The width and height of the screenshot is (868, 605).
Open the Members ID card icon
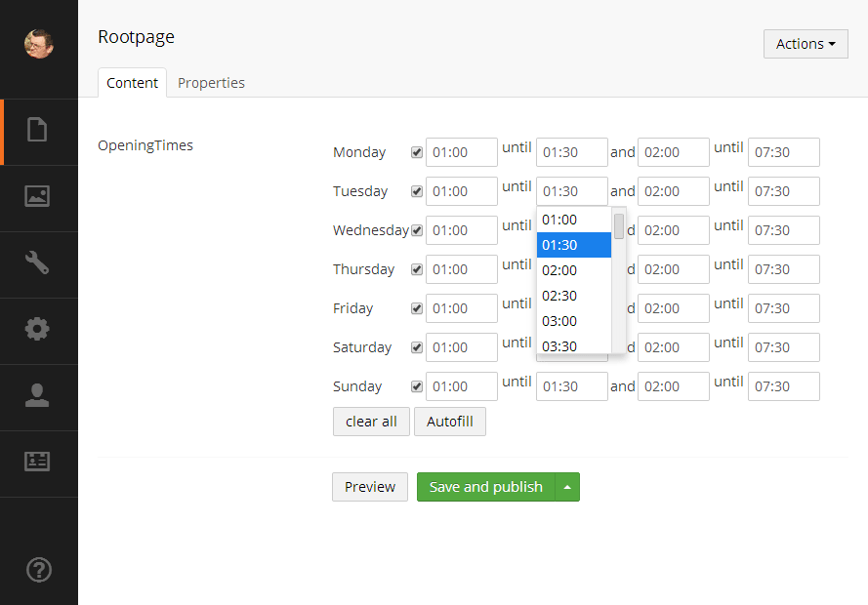click(x=37, y=462)
